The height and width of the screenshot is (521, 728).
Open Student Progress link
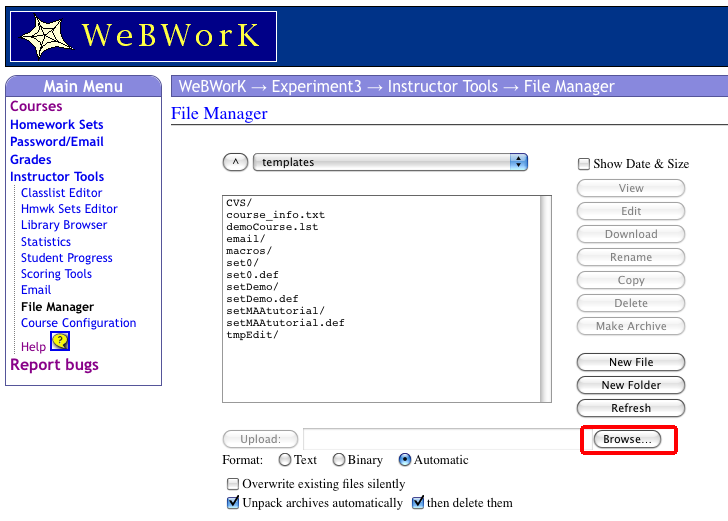pos(67,258)
